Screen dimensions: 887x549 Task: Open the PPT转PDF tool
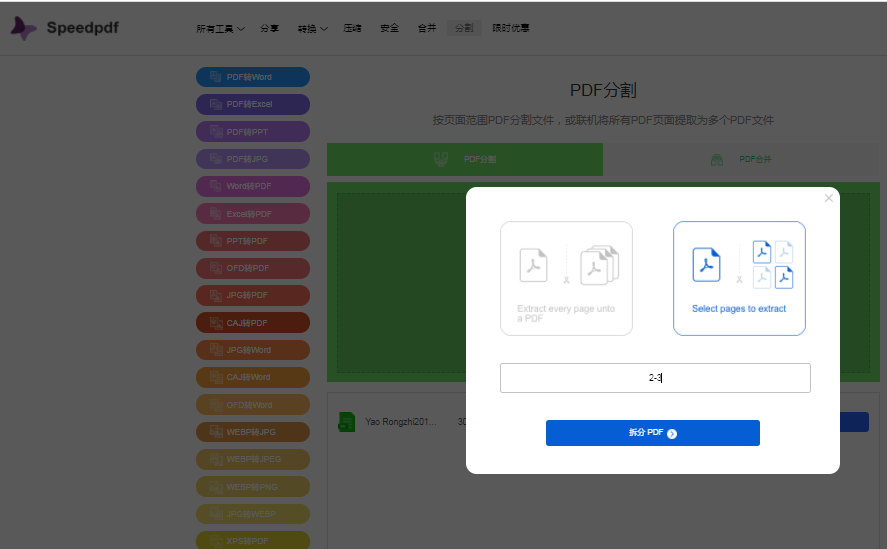coord(253,241)
